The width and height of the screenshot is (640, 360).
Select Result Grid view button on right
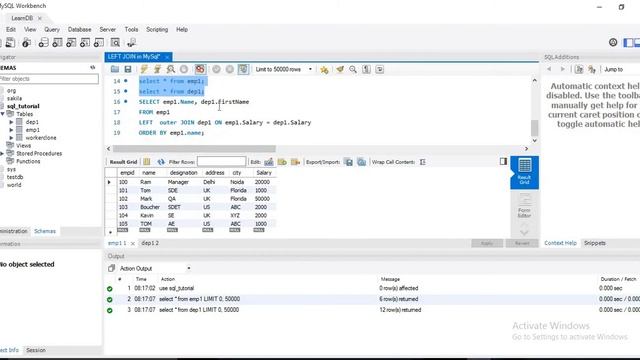click(x=524, y=172)
